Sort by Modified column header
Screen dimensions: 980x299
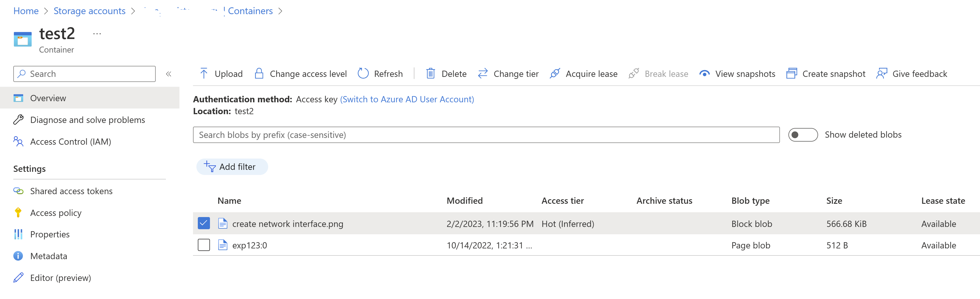465,201
